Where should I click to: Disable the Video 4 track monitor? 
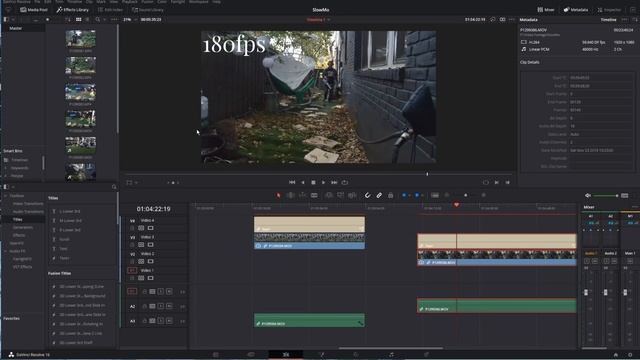(x=151, y=228)
